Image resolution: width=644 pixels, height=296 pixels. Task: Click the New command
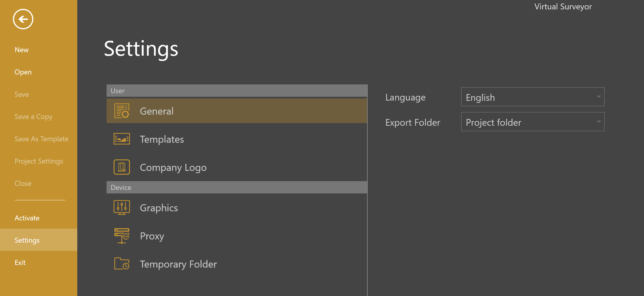pos(22,50)
